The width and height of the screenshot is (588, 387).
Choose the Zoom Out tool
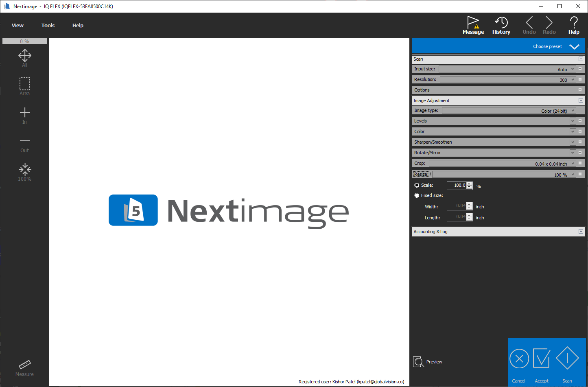tap(24, 142)
